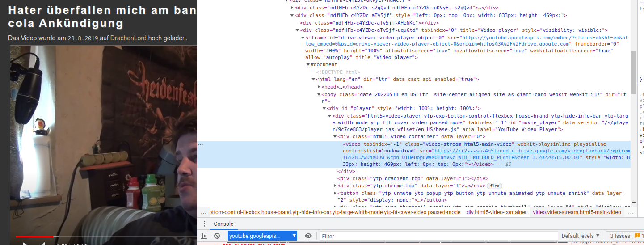The height and width of the screenshot is (245, 644).
Task: Expand the ytp-chrome-top div node
Action: (x=335, y=186)
